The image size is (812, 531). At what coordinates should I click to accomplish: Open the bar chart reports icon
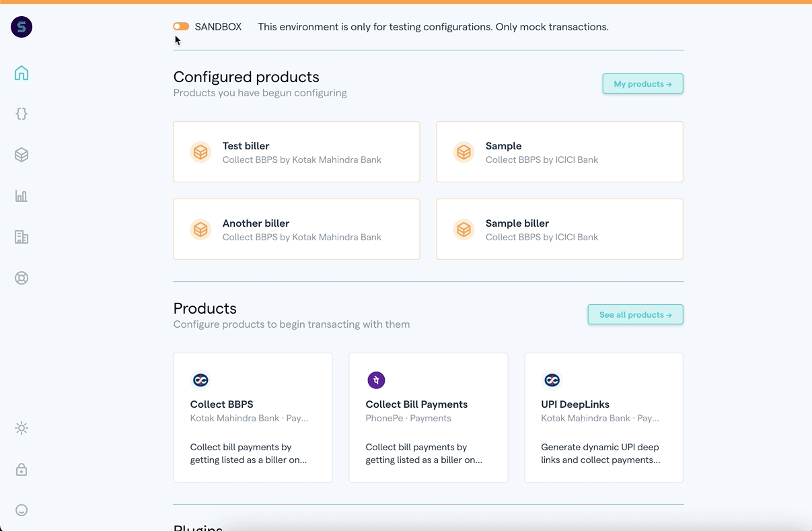pos(22,196)
